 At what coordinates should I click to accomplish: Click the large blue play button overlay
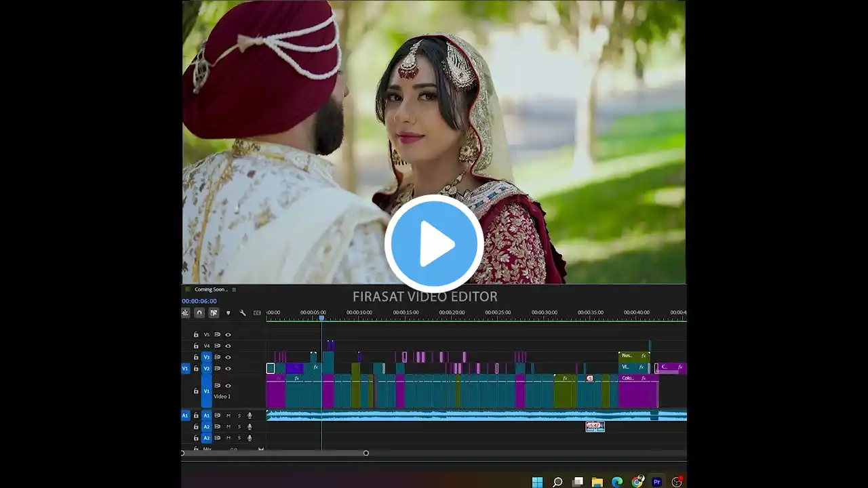434,243
